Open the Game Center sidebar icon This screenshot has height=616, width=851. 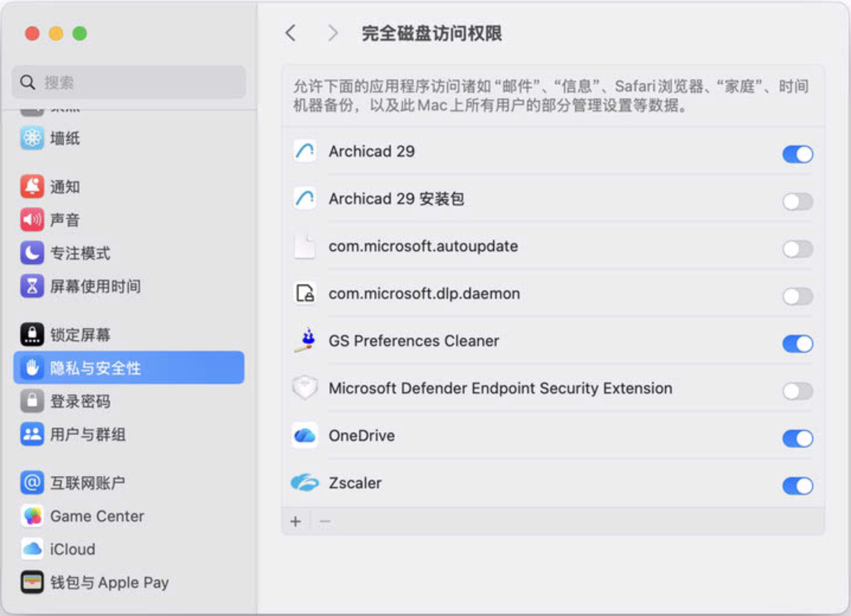click(32, 516)
